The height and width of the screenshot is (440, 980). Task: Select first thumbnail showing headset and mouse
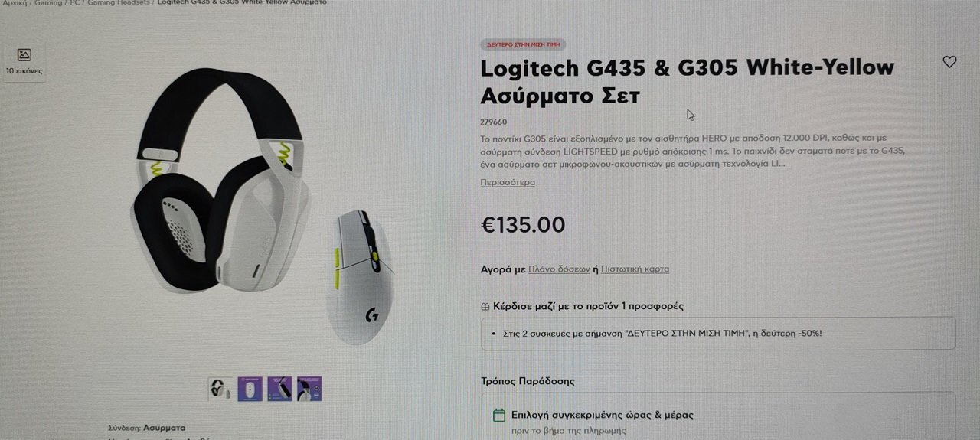click(x=220, y=389)
